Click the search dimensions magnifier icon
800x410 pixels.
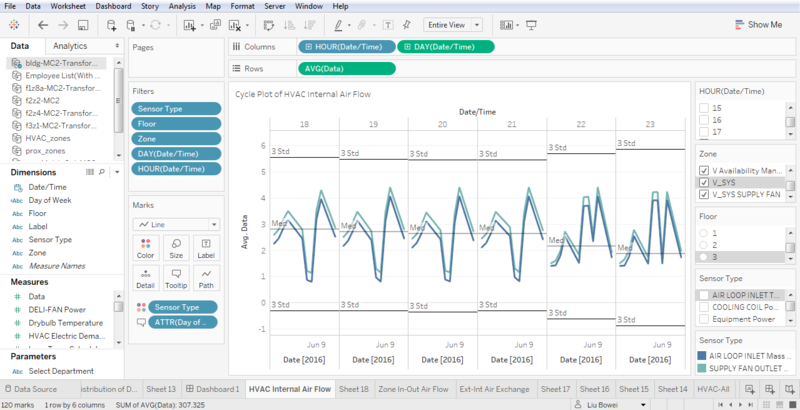pos(102,172)
